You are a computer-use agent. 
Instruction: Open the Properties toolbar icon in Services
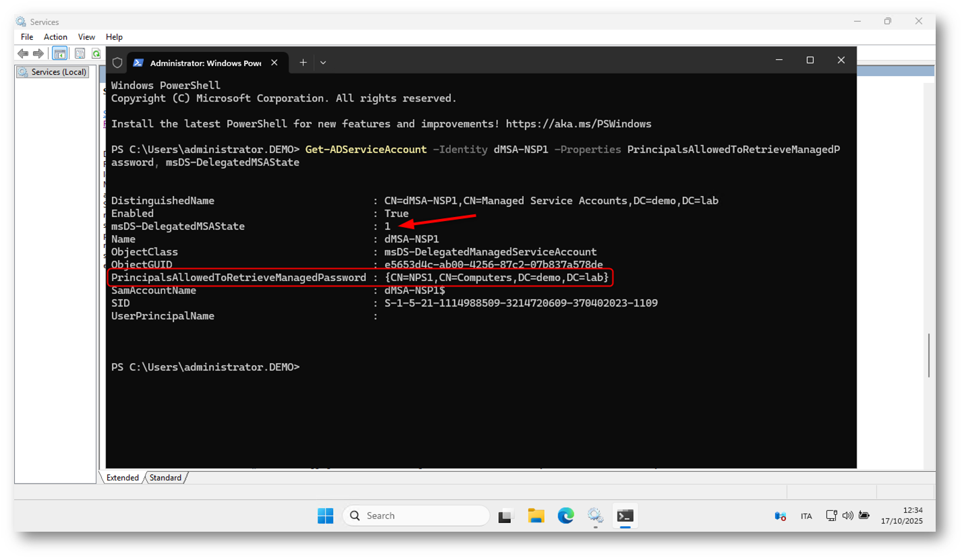pyautogui.click(x=80, y=53)
